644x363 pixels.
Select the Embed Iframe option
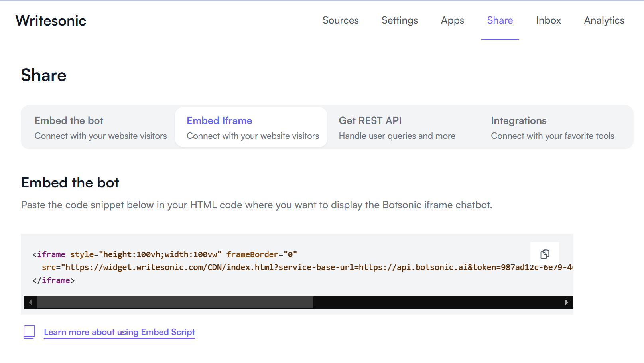251,127
